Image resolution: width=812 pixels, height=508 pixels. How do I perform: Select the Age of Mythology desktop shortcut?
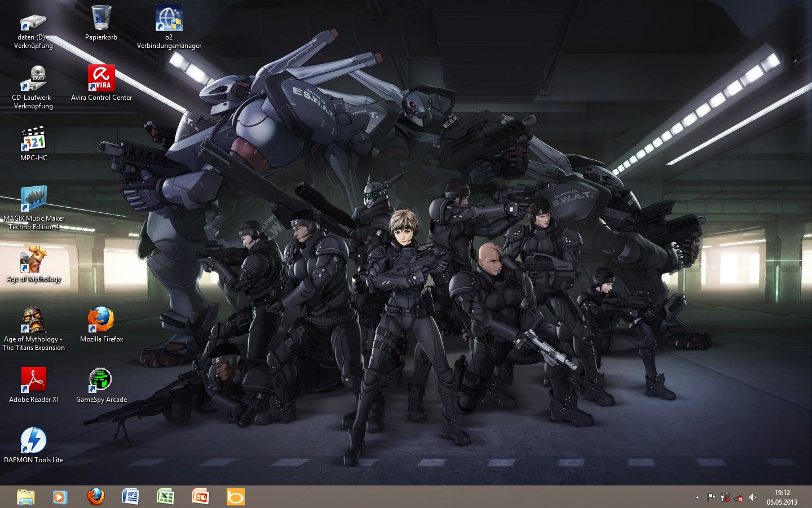tap(34, 260)
